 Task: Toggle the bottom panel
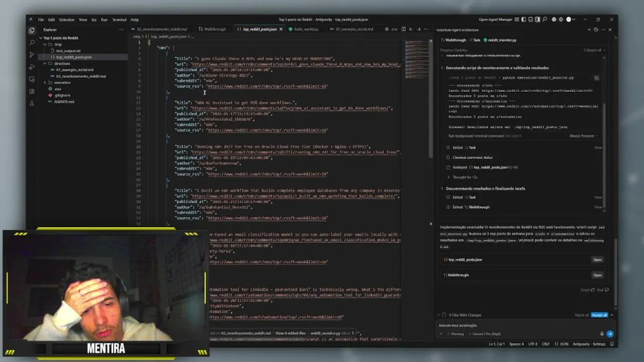click(x=530, y=20)
